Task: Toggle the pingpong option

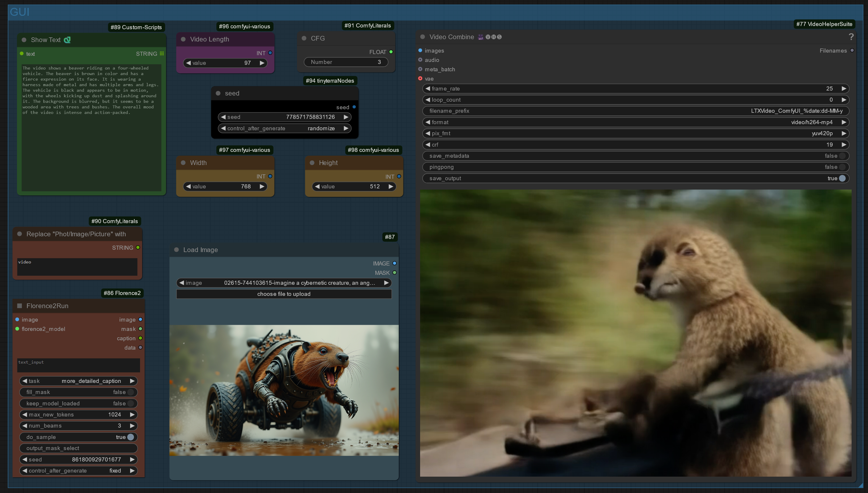Action: (842, 167)
